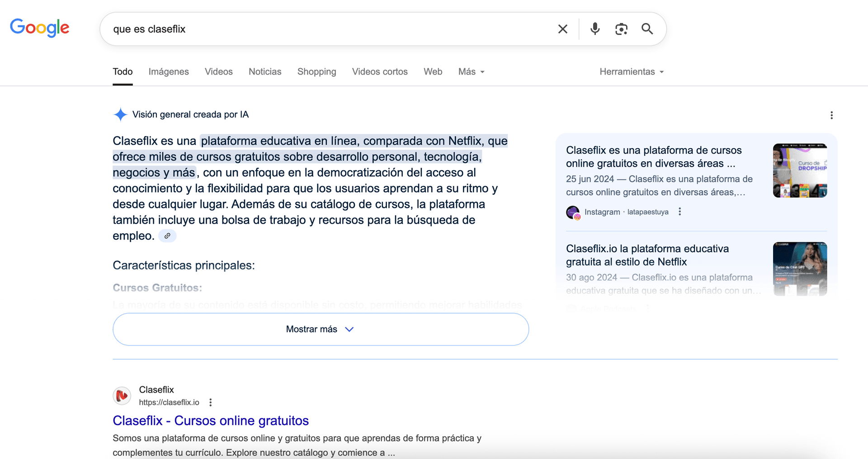This screenshot has width=868, height=459.
Task: Click the Curso de Dropship thumbnail
Action: pos(800,170)
